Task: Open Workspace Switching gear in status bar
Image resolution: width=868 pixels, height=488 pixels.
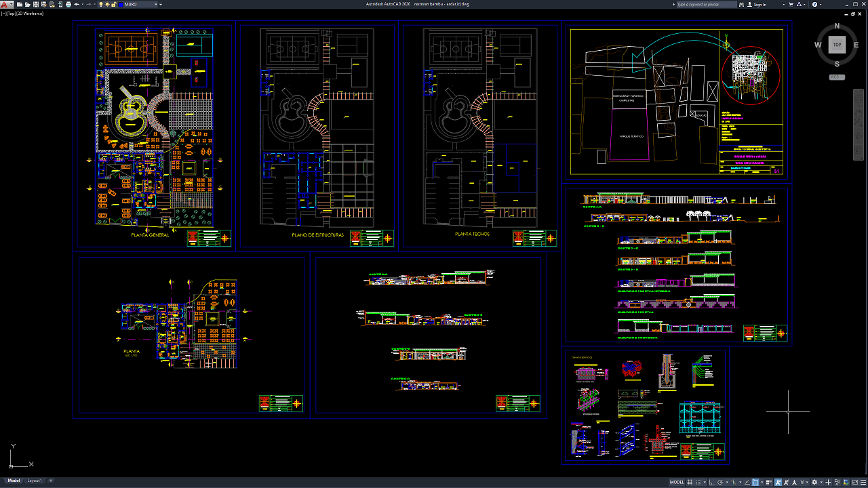Action: pos(814,483)
